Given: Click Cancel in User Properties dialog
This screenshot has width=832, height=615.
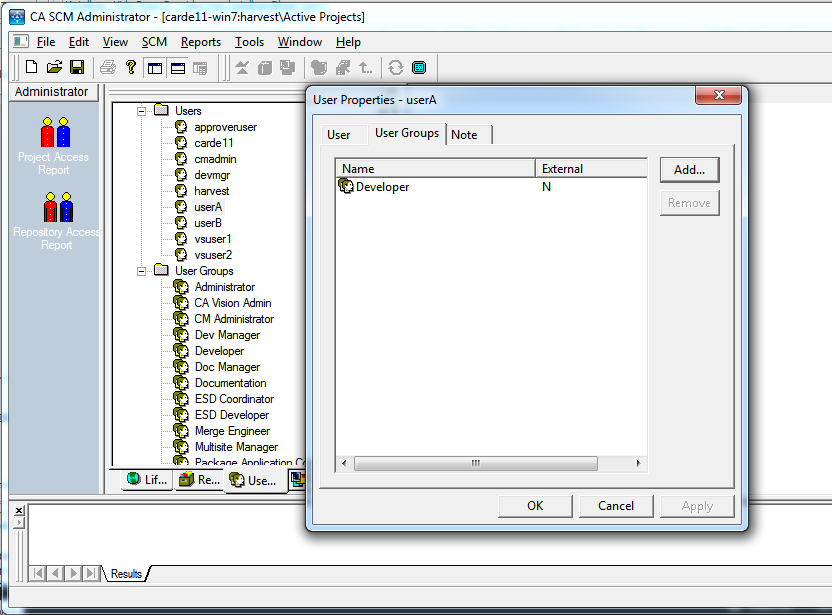Looking at the screenshot, I should (x=616, y=506).
